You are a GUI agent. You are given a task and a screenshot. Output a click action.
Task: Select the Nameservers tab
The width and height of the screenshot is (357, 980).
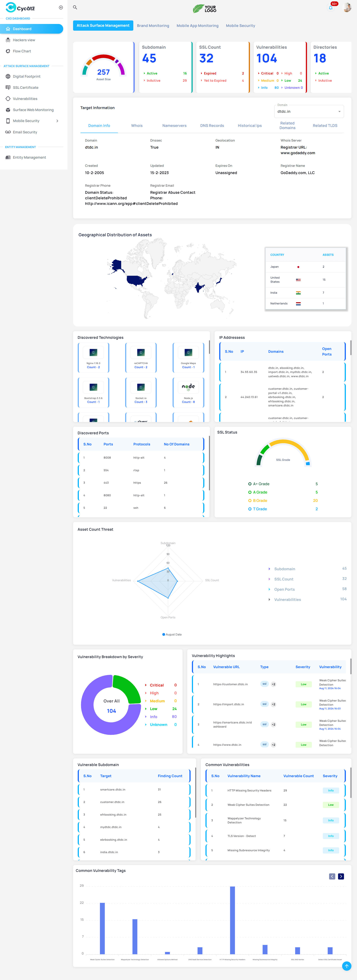(174, 126)
